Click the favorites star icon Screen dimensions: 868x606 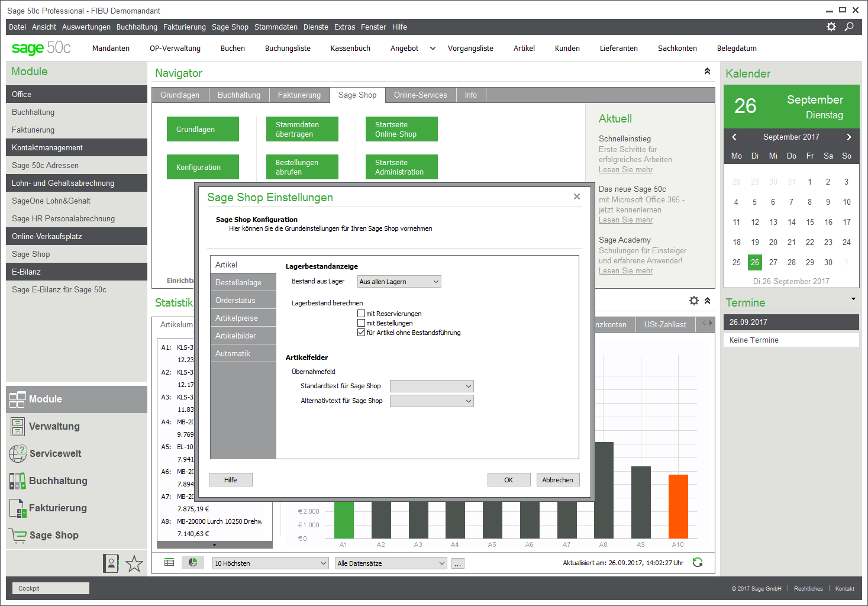click(x=134, y=563)
